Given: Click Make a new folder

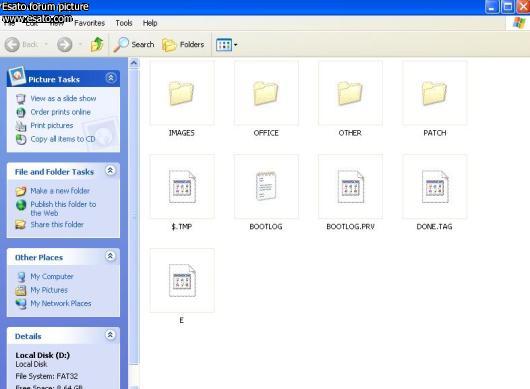Looking at the screenshot, I should point(60,191).
